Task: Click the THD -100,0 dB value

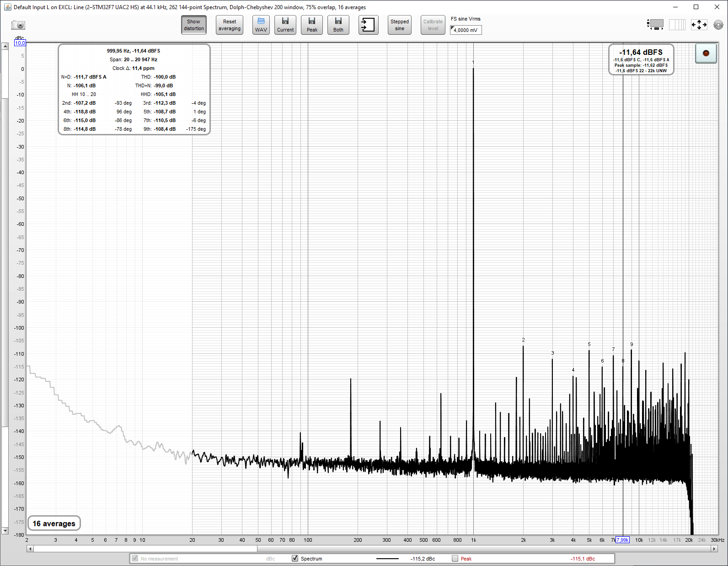Action: [x=165, y=77]
